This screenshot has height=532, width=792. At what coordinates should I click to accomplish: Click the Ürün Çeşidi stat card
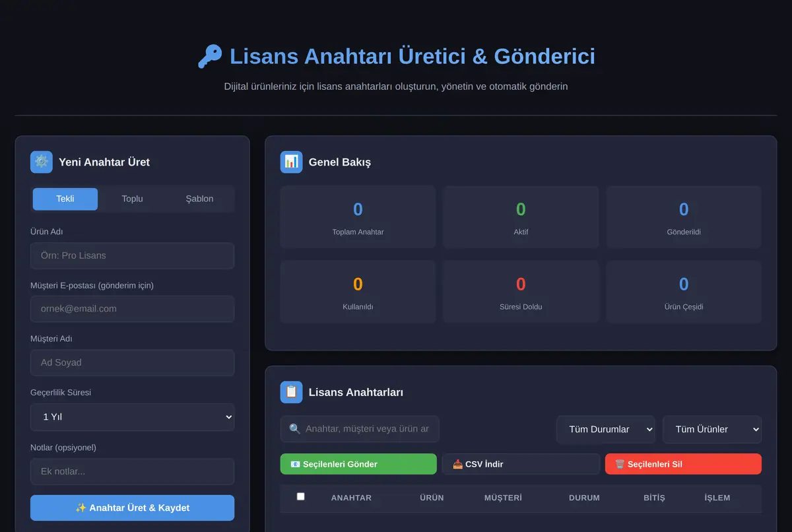684,292
